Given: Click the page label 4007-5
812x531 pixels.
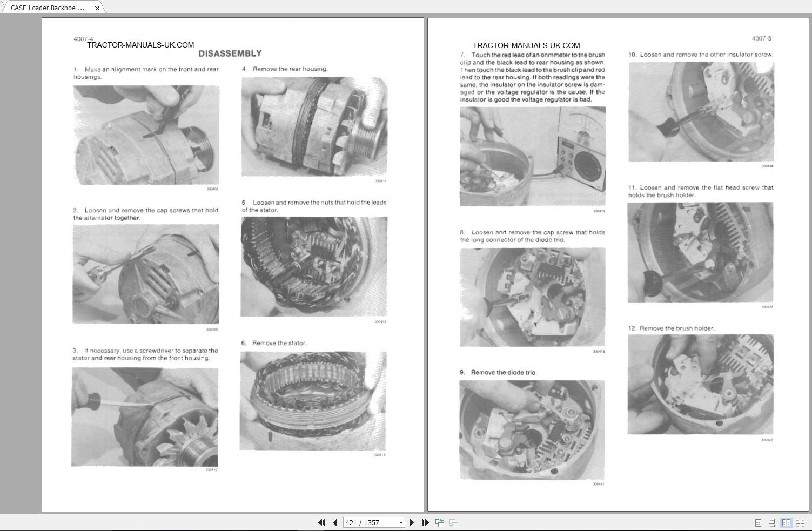Looking at the screenshot, I should point(762,38).
